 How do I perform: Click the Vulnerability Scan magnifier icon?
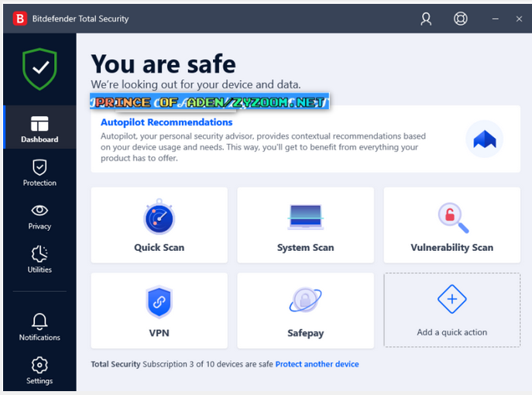click(453, 218)
